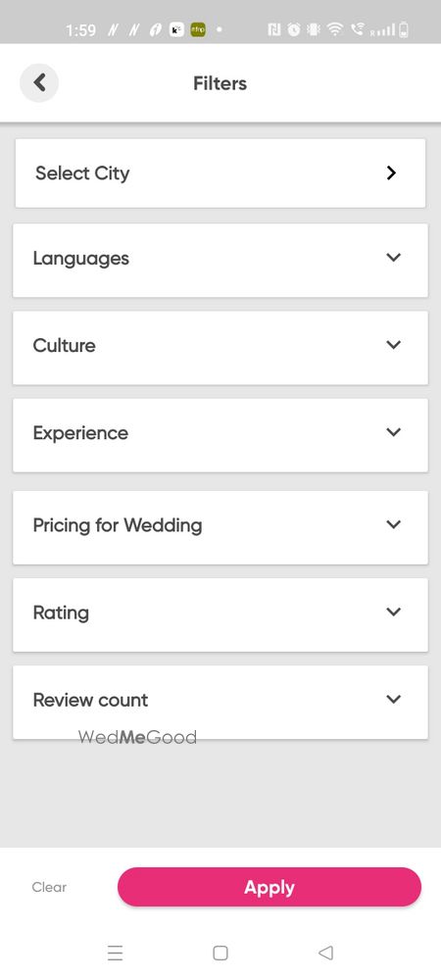This screenshot has height=980, width=441.
Task: Tap the Wi-Fi status bar icon
Action: point(335,29)
